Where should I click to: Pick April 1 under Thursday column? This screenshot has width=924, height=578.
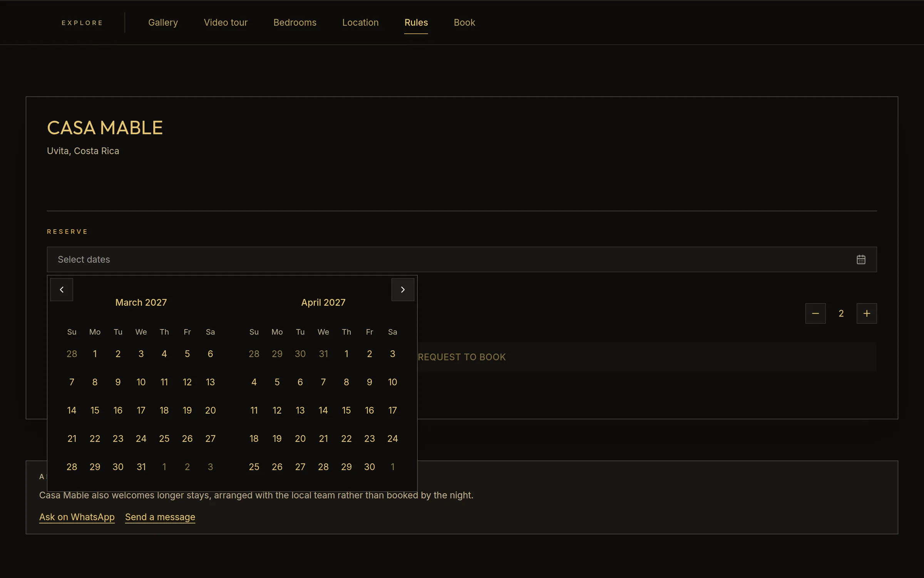[346, 354]
